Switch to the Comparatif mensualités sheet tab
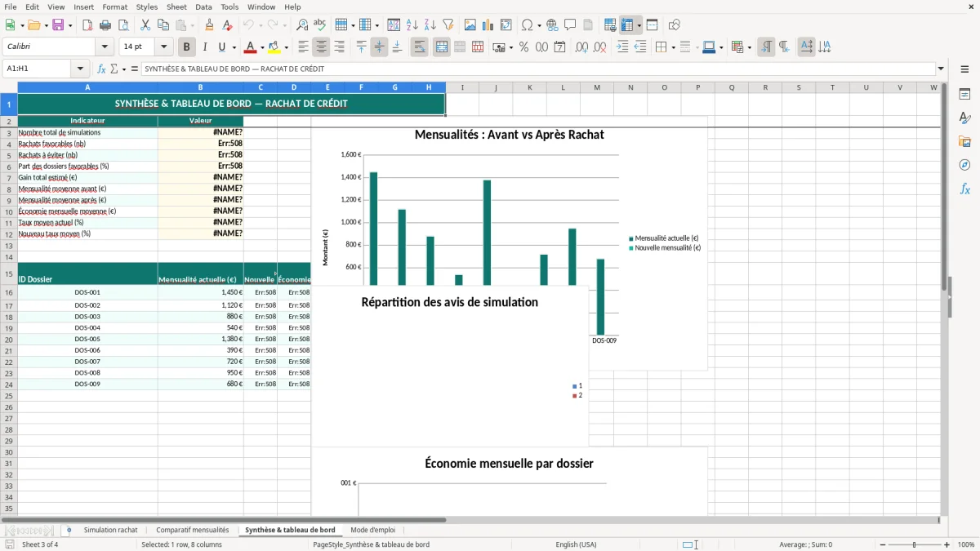The width and height of the screenshot is (980, 551). click(193, 530)
